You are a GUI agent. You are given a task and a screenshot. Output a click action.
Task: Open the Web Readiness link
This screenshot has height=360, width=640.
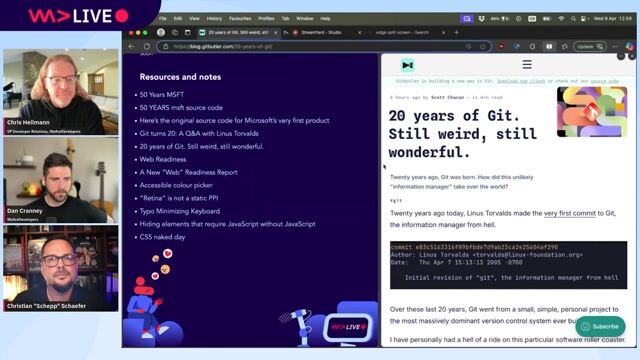(163, 160)
